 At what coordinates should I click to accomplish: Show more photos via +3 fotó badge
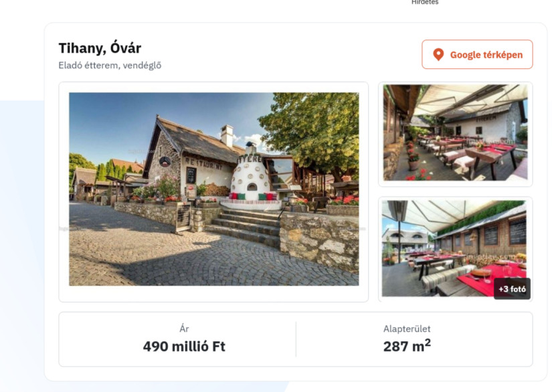(512, 289)
